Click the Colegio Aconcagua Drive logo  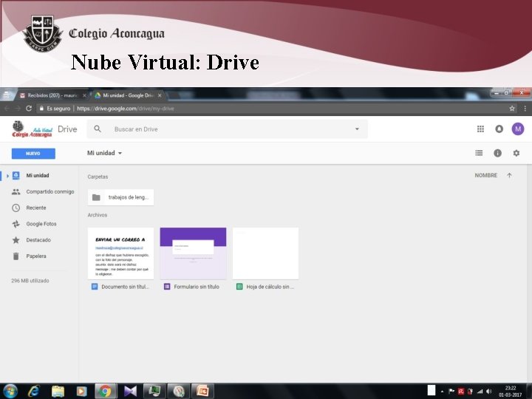pos(32,129)
